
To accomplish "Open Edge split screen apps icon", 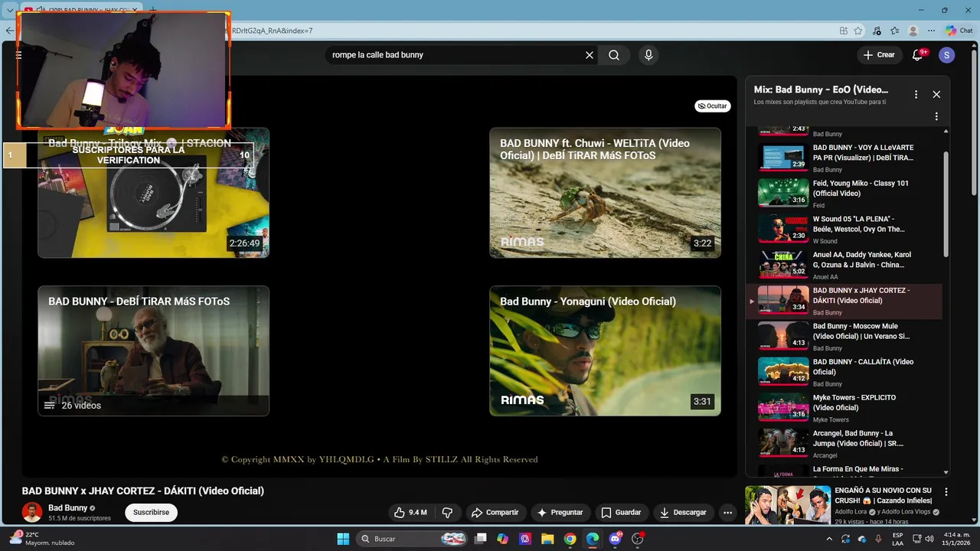I will (844, 31).
